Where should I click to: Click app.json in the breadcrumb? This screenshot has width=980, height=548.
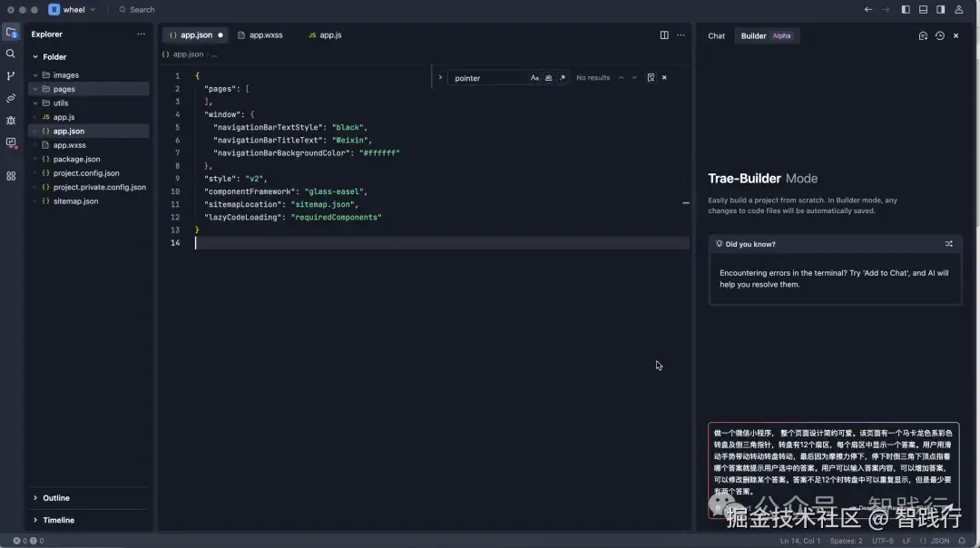pyautogui.click(x=188, y=54)
